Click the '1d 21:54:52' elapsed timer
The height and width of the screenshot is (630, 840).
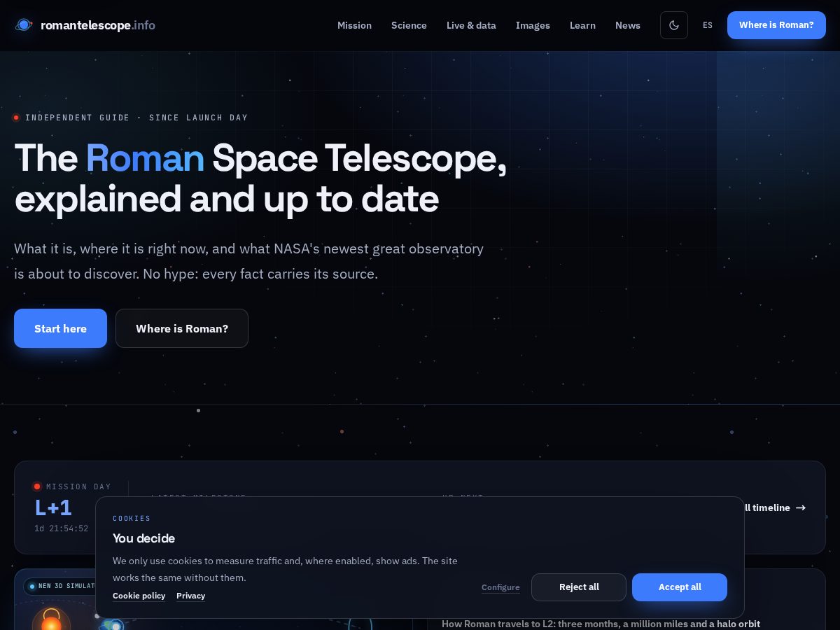point(62,528)
